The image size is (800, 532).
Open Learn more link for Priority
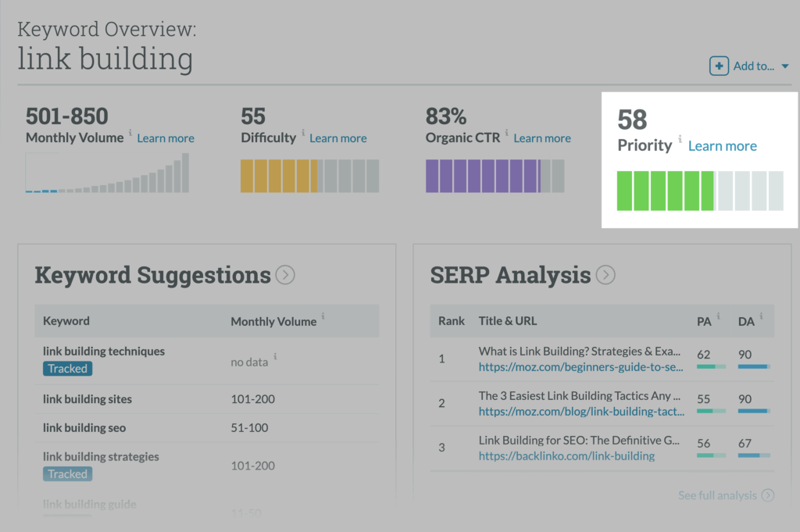tap(722, 146)
